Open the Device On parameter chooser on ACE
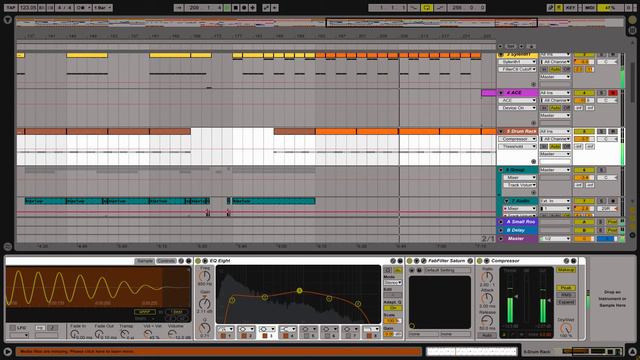640x360 pixels. pos(517,108)
